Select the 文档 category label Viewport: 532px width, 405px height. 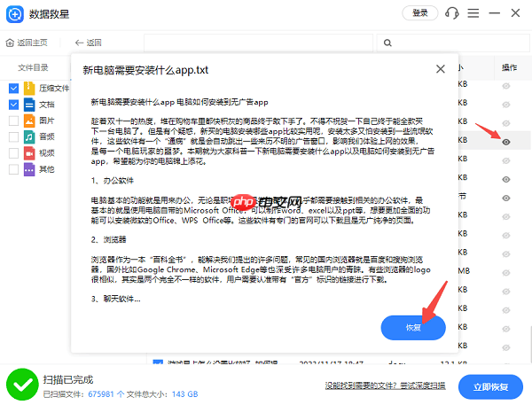point(47,105)
